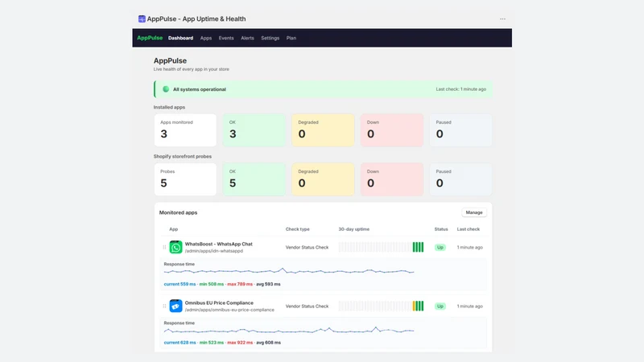The height and width of the screenshot is (362, 644).
Task: Go to the Alerts tab
Action: point(247,38)
